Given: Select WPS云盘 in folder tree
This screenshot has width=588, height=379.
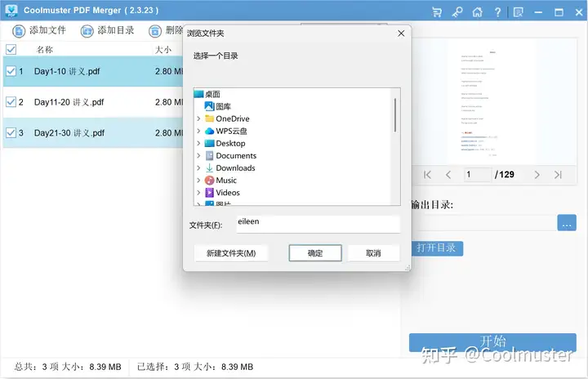Looking at the screenshot, I should click(231, 132).
